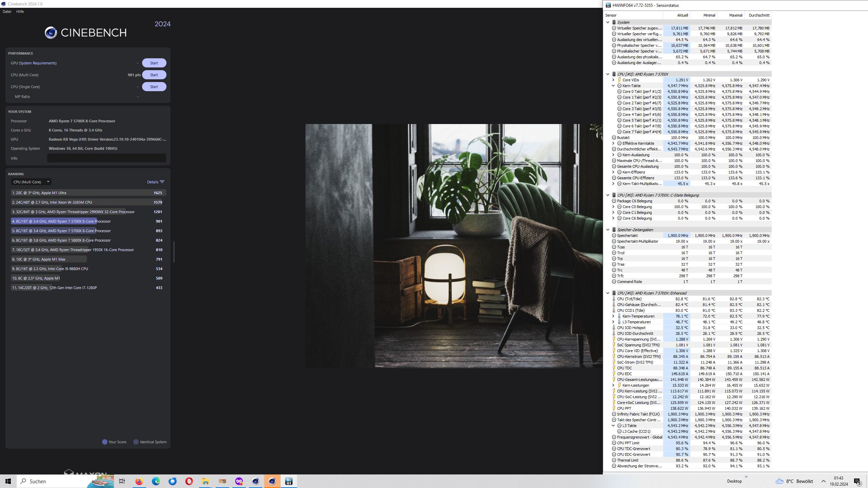Click the Cinebench rendered scene preview
The height and width of the screenshot is (488, 868).
click(x=454, y=246)
